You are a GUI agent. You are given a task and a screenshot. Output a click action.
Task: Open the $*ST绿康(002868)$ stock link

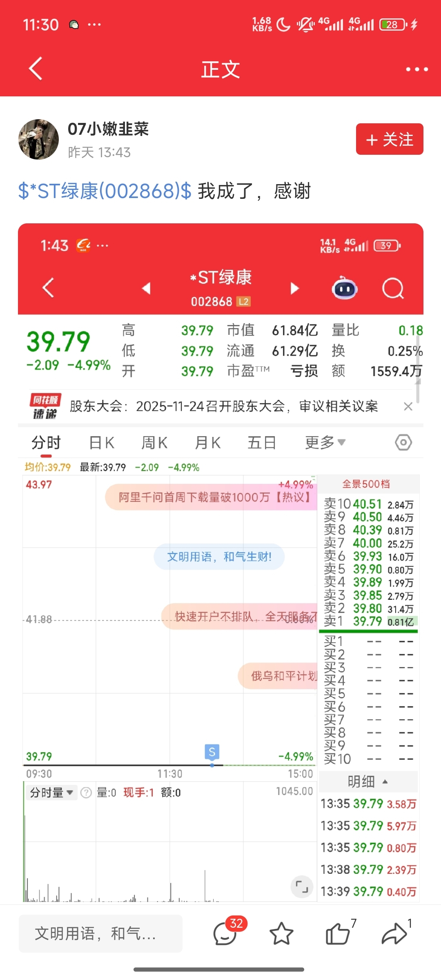click(x=105, y=191)
